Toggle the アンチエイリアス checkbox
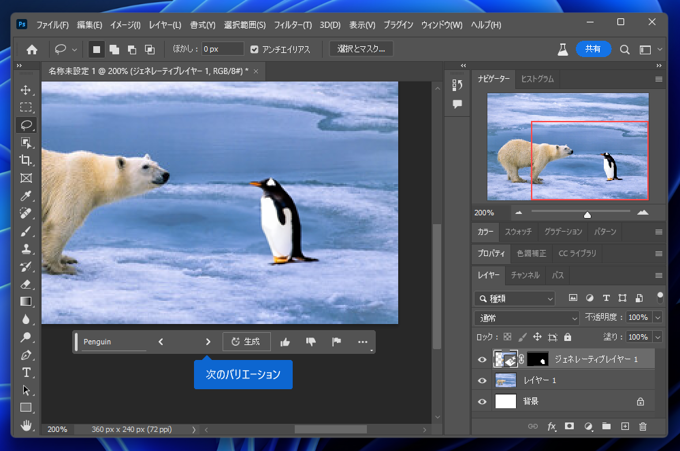 coord(254,48)
